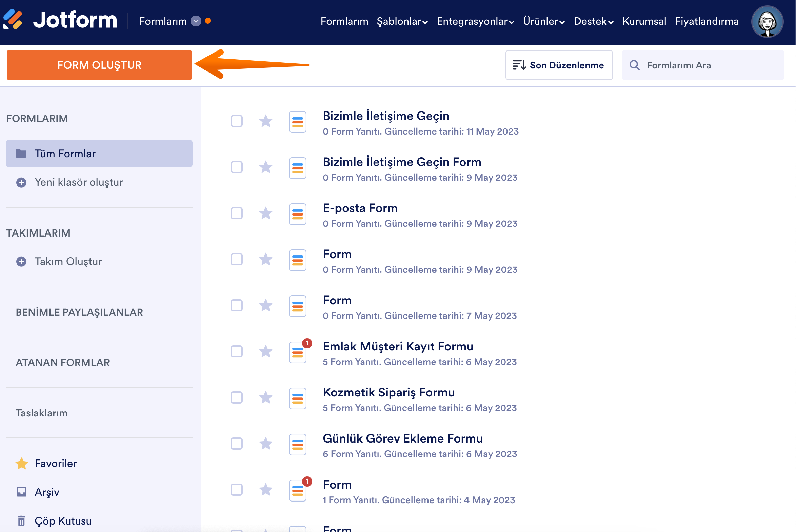Screen dimensions: 796x532
Task: Open the Arşiv archive icon
Action: [21, 492]
